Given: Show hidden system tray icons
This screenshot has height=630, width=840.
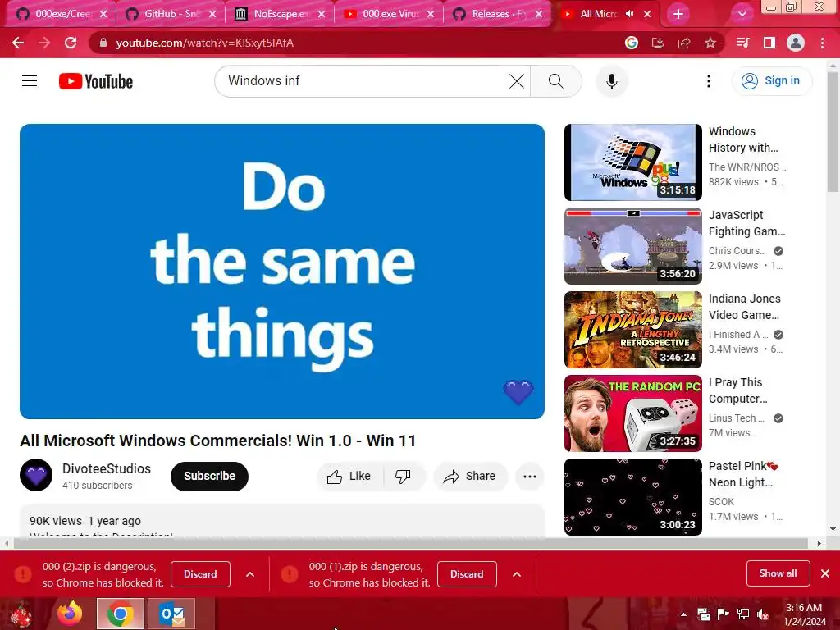Looking at the screenshot, I should click(x=683, y=614).
